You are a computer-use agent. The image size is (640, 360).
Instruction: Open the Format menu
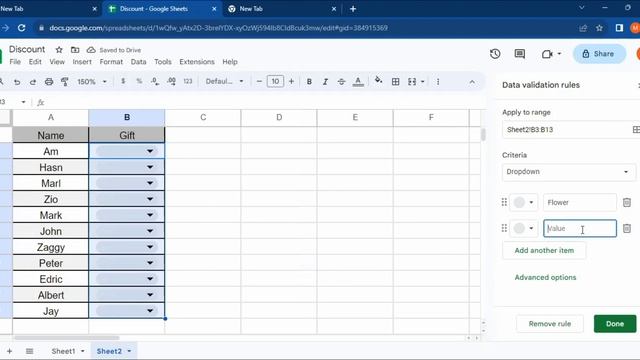(111, 62)
